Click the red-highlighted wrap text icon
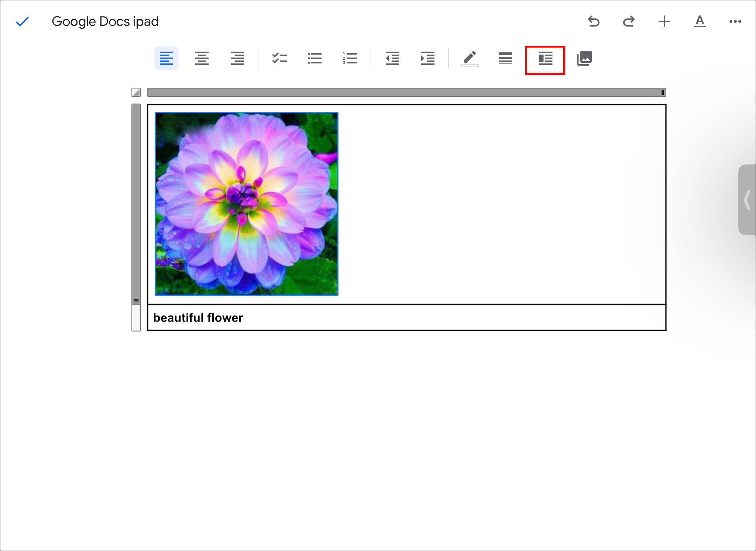 pyautogui.click(x=545, y=59)
